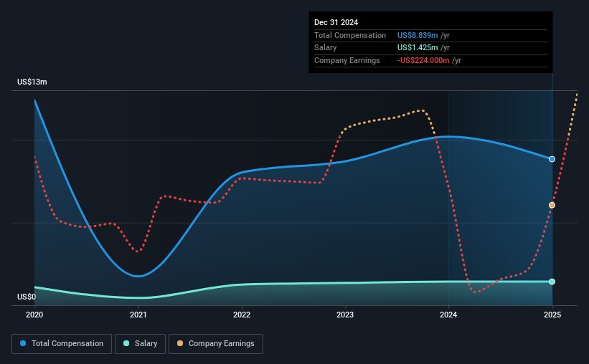Click the Dec 31 2024 tooltip date
The image size is (589, 364).
coord(336,22)
